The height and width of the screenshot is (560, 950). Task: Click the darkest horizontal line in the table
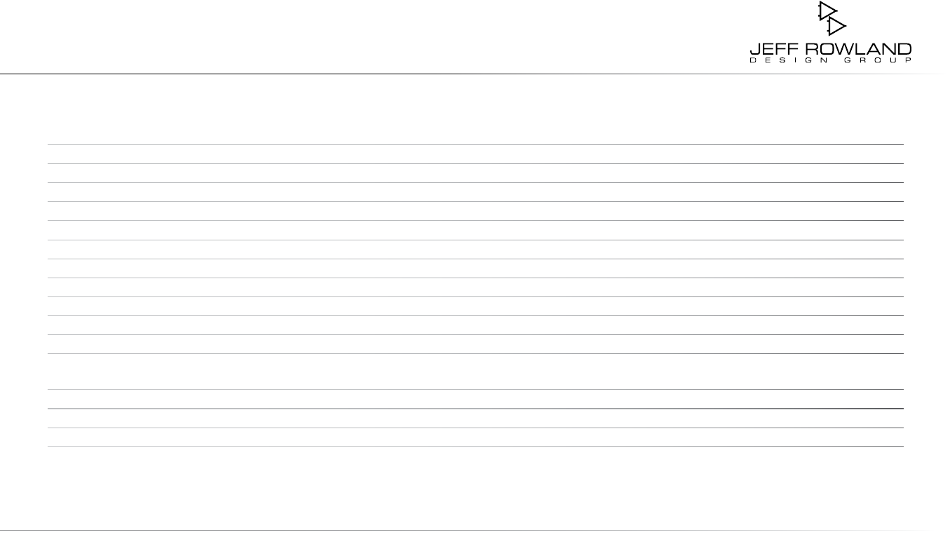(x=475, y=409)
